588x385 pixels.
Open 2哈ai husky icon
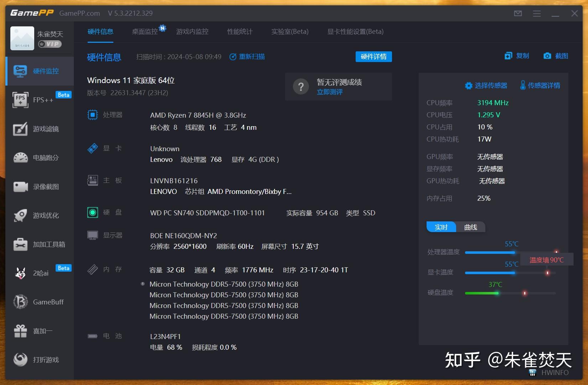click(x=20, y=273)
